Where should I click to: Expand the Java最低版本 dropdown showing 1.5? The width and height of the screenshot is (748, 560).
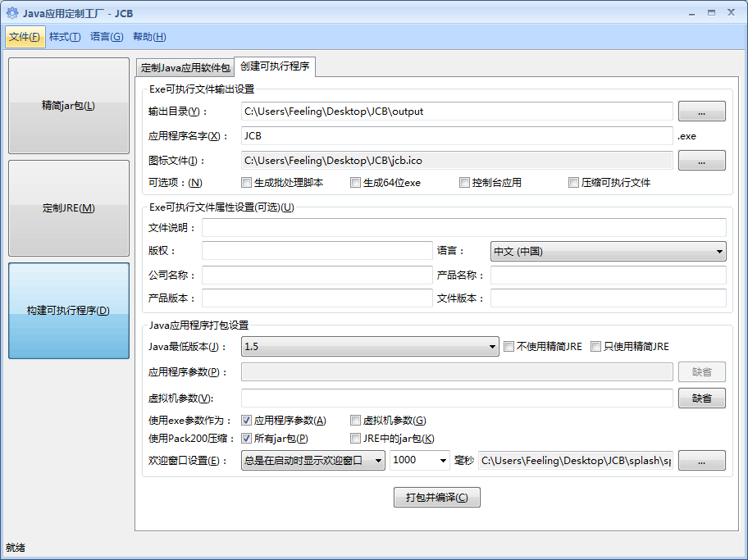[370, 346]
